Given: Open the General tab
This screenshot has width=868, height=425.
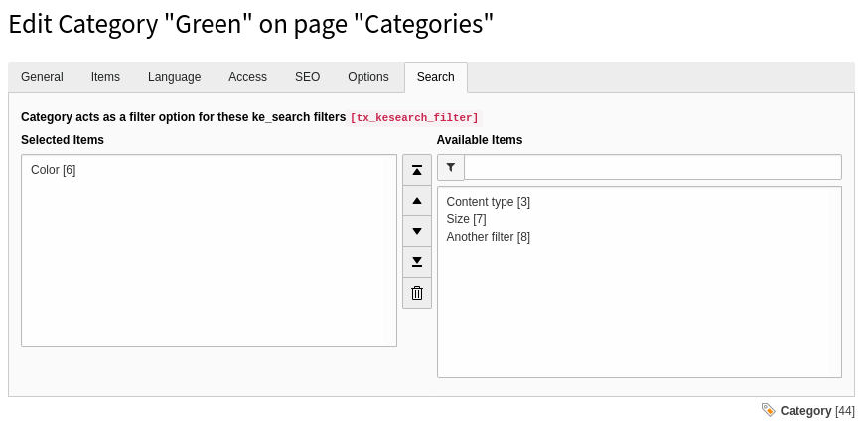Looking at the screenshot, I should pyautogui.click(x=42, y=77).
